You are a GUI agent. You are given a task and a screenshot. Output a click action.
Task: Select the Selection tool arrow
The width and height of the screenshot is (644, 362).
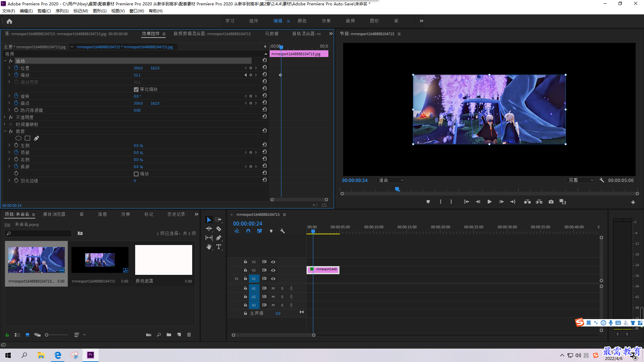click(x=209, y=220)
